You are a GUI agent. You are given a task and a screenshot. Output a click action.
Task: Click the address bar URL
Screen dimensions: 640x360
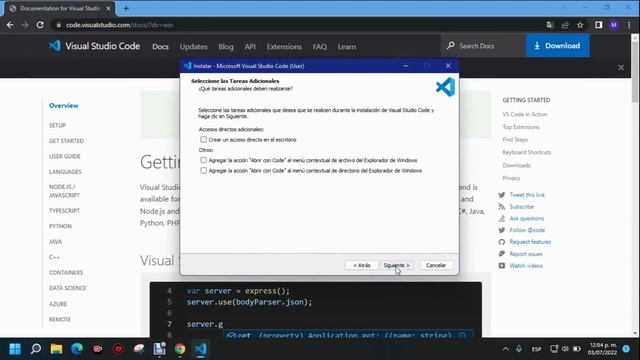tap(119, 25)
